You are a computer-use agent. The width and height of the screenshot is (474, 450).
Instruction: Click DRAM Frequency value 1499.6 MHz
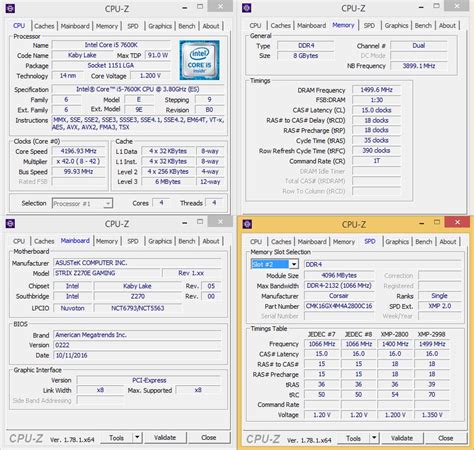click(376, 90)
